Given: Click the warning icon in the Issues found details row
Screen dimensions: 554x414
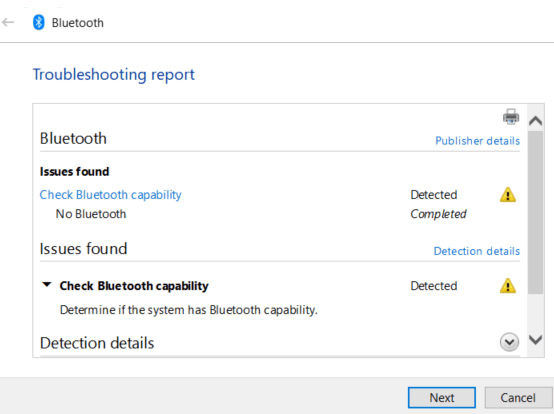Looking at the screenshot, I should [508, 286].
